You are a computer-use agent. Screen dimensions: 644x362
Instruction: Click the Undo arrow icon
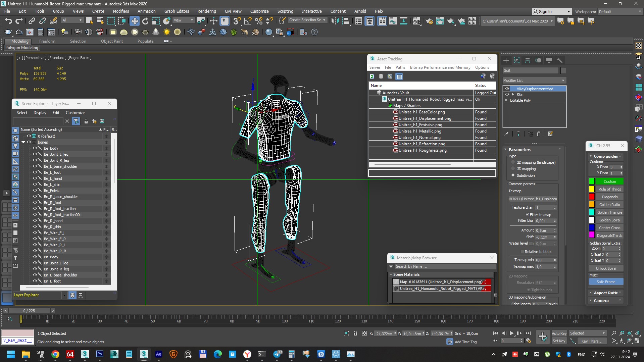point(8,21)
